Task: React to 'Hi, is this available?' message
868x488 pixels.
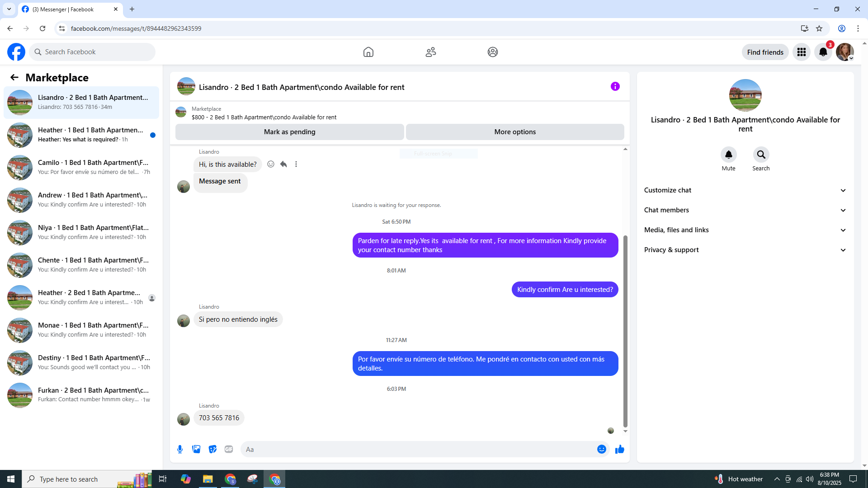Action: coord(271,164)
